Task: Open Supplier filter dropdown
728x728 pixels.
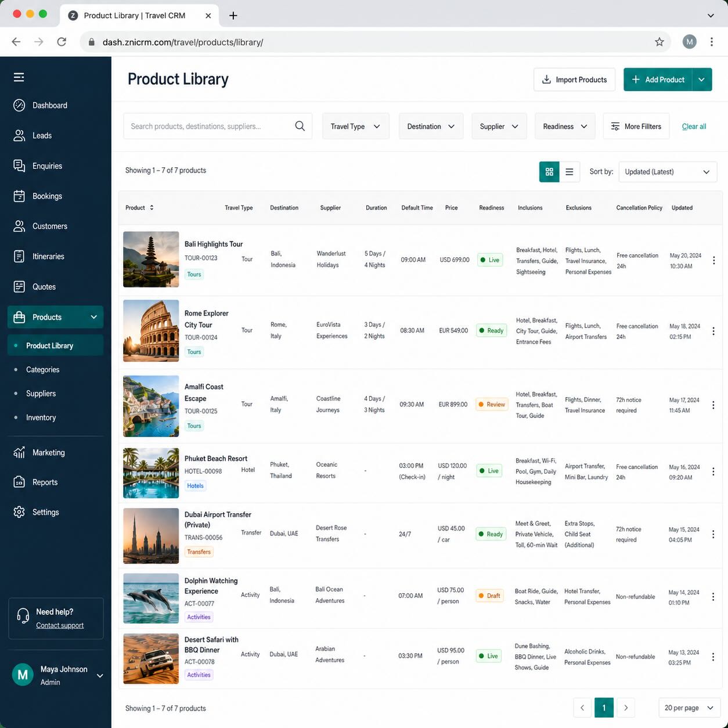Action: point(499,126)
